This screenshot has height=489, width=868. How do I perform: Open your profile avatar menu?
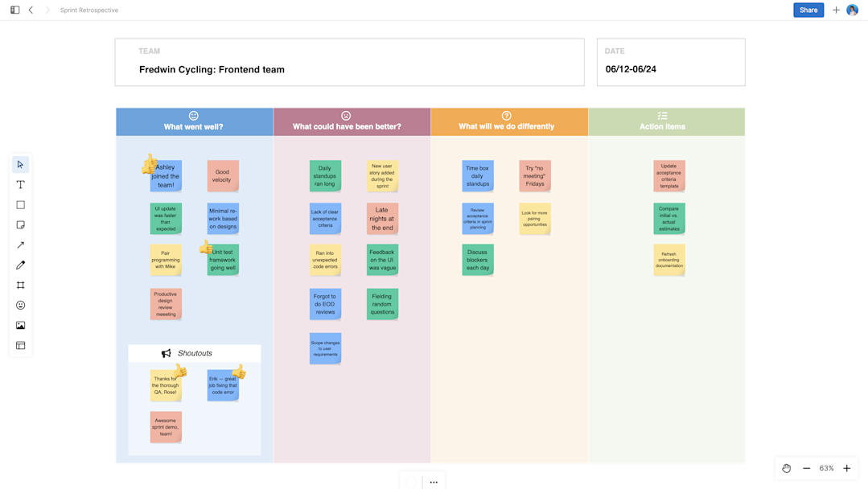click(854, 10)
